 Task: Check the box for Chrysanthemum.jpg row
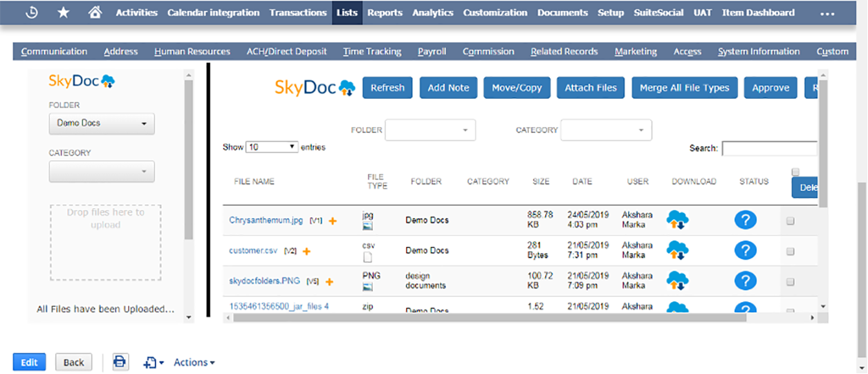(791, 221)
